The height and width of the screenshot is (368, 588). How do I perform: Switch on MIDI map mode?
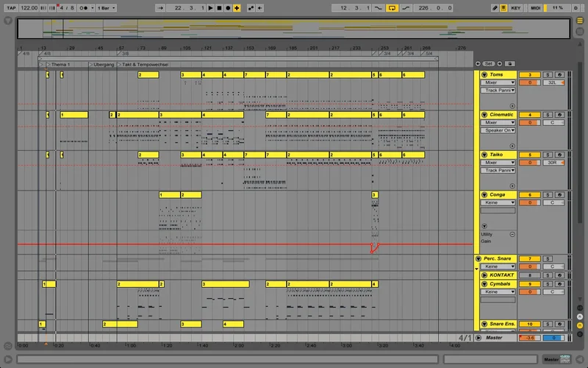click(535, 8)
